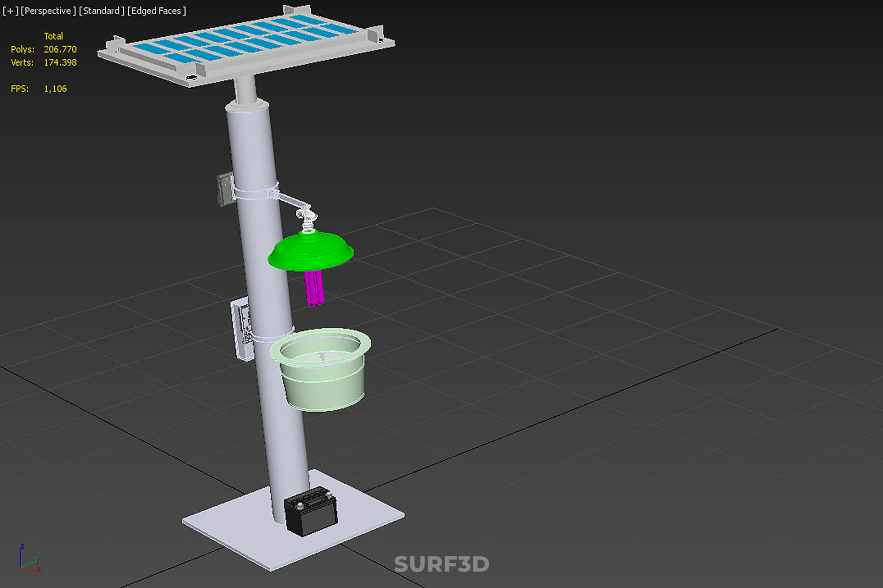Select the bracket arm holding the lamp
This screenshot has height=588, width=883.
point(292,201)
